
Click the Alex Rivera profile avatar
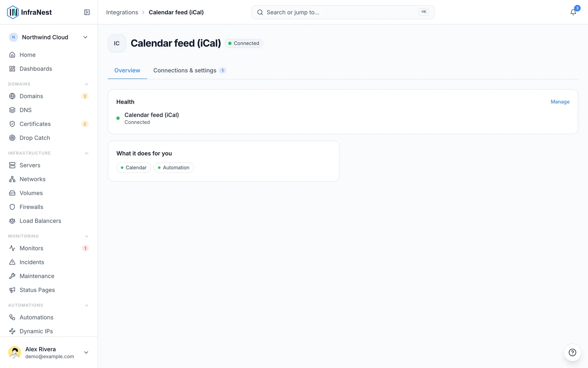(15, 352)
